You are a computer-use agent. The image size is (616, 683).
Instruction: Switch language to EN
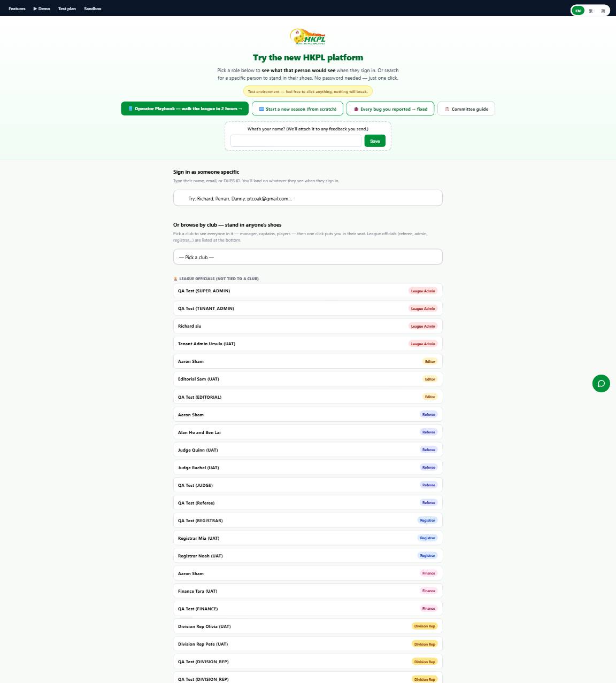pyautogui.click(x=577, y=11)
